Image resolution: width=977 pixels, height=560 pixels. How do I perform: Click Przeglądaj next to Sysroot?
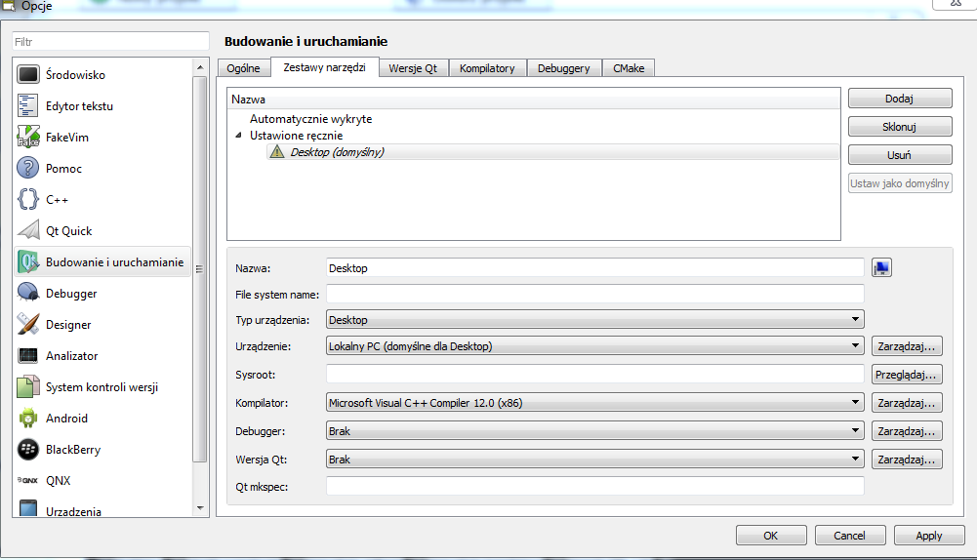click(907, 375)
